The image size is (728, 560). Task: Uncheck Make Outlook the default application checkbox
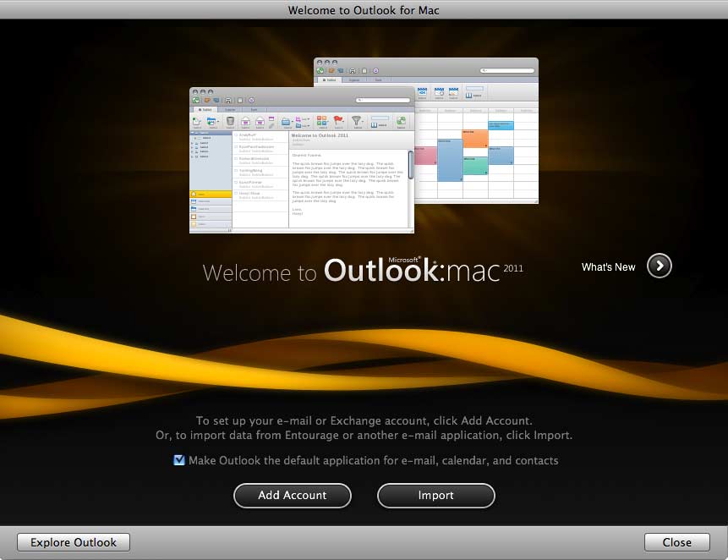179,461
